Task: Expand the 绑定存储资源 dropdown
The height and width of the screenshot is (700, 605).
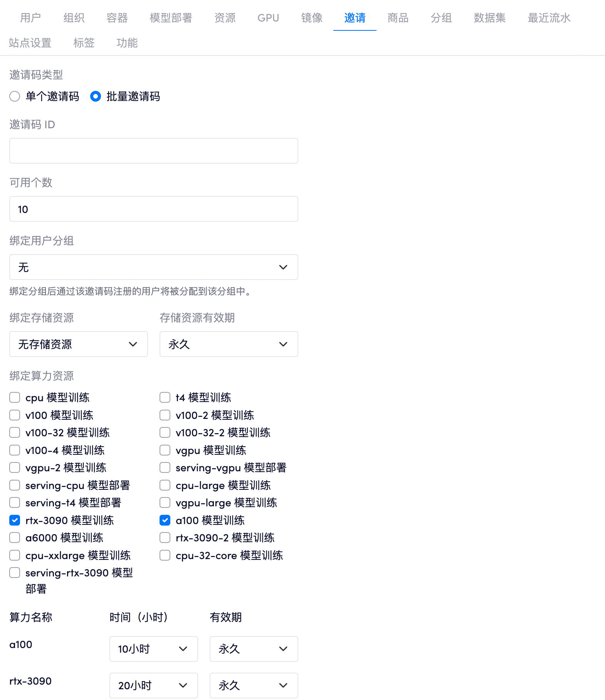Action: click(x=78, y=344)
